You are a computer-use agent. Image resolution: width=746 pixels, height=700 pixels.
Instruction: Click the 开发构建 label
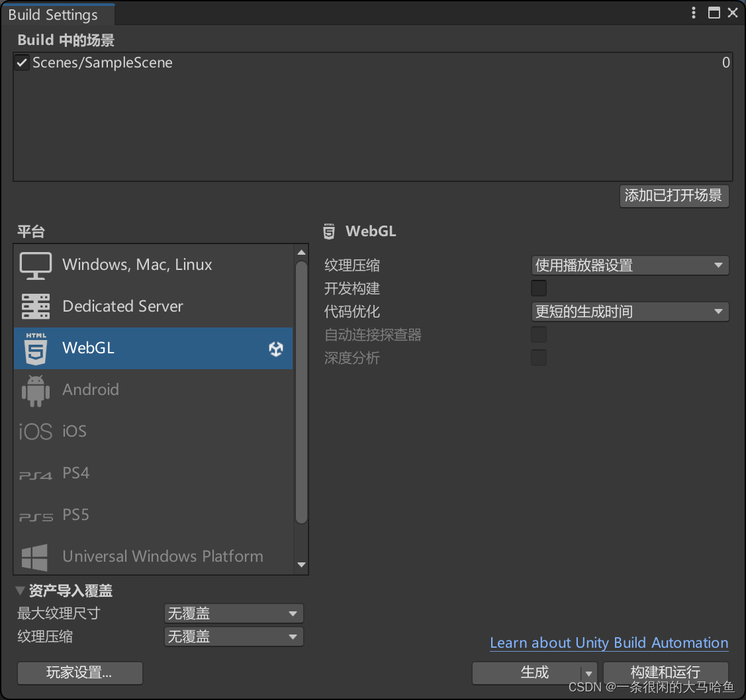pyautogui.click(x=352, y=288)
